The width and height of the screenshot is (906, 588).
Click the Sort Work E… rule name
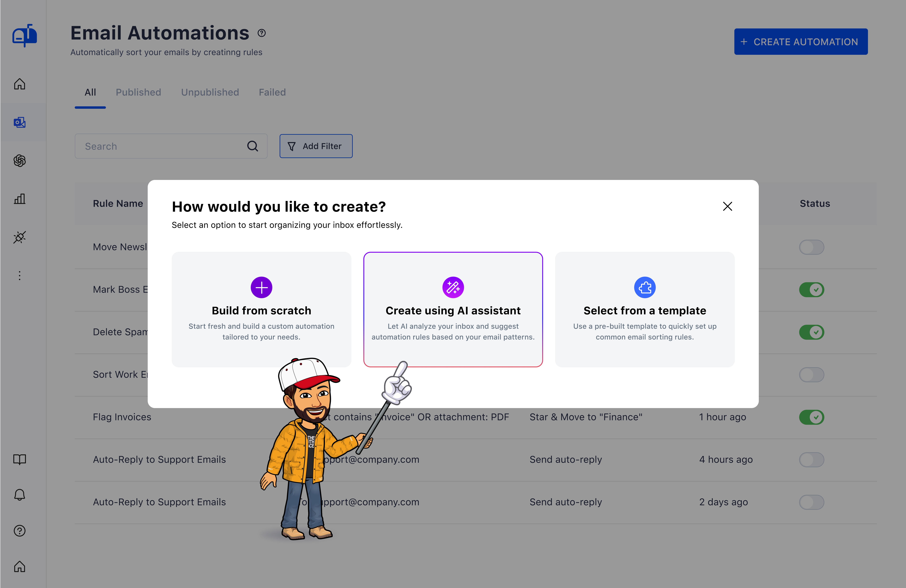120,375
